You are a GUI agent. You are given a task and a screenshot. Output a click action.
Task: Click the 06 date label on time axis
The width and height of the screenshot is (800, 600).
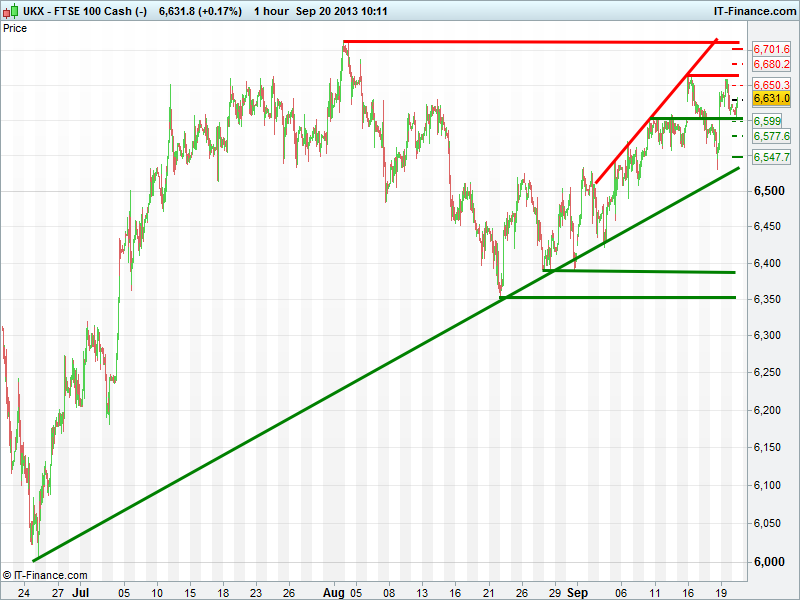(x=621, y=593)
